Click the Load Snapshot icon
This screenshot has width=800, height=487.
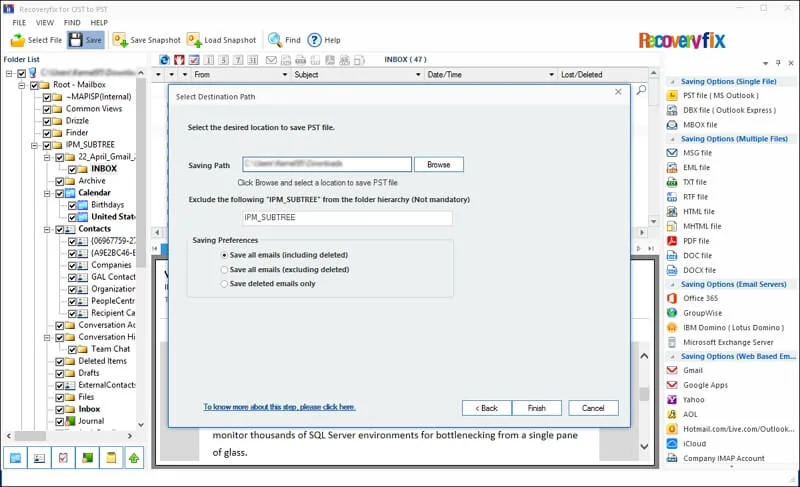point(194,40)
